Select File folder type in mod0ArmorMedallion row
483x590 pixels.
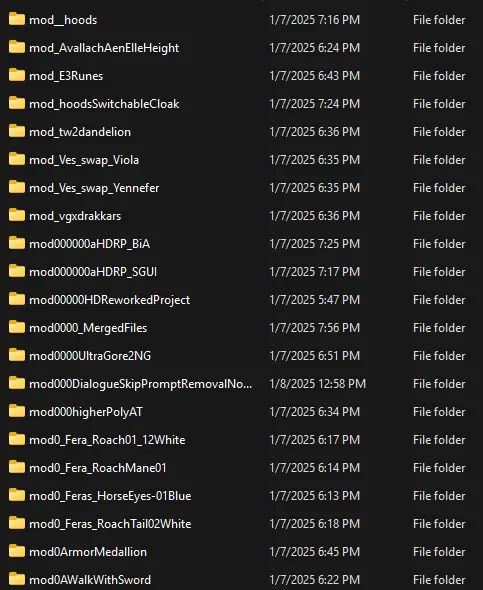pyautogui.click(x=439, y=552)
